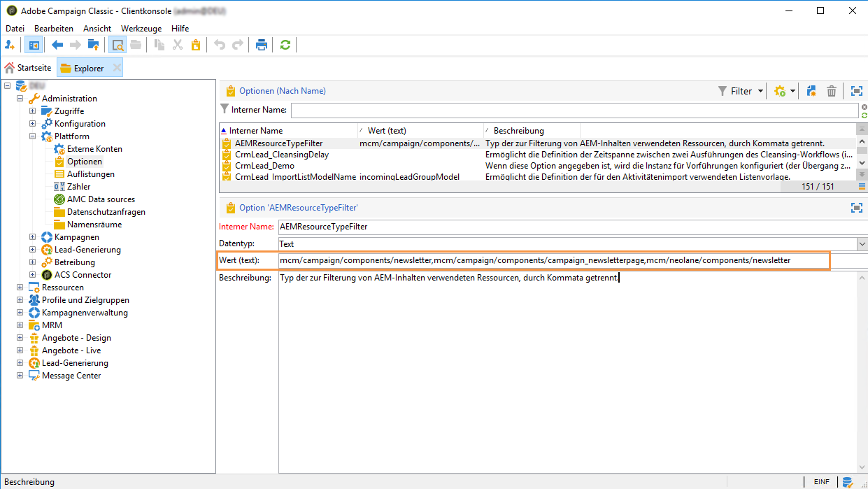
Task: Toggle the navigation tree panel icon
Action: (33, 45)
